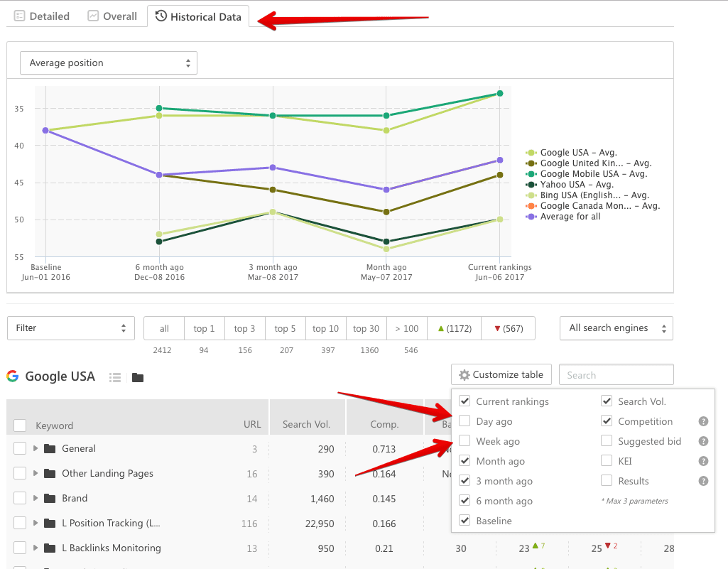Click the keyword Search input field

[x=616, y=374]
